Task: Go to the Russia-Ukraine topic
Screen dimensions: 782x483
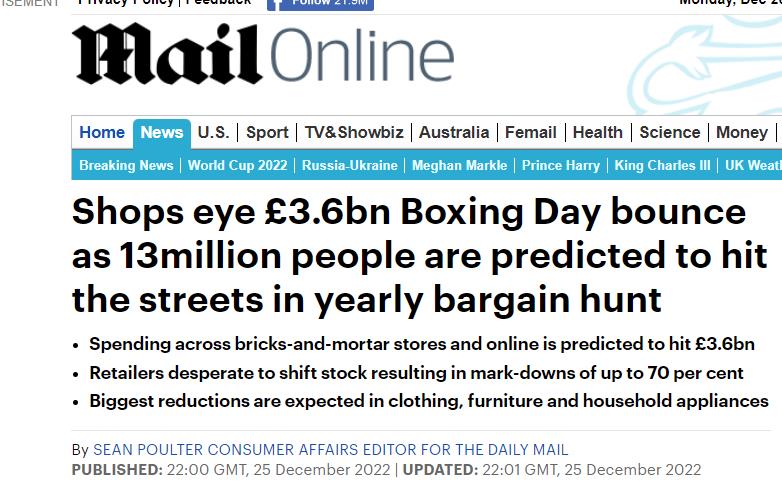Action: (350, 165)
